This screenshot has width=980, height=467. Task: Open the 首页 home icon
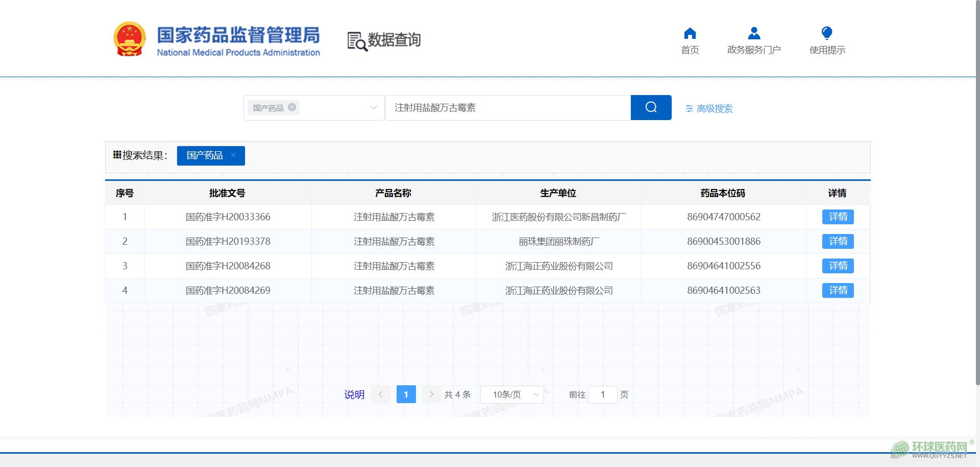[x=690, y=34]
